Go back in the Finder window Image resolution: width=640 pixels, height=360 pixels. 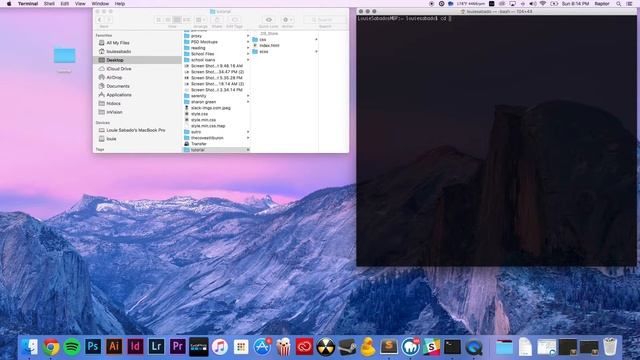(100, 20)
